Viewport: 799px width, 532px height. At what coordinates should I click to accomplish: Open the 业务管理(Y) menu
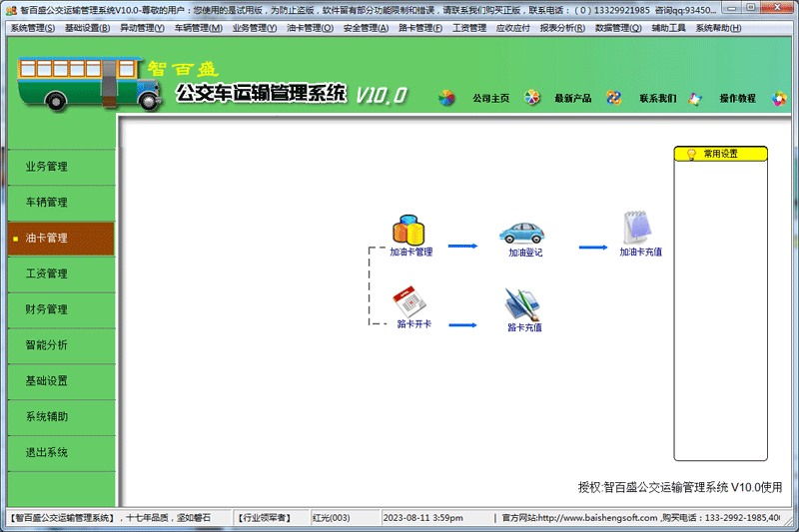(x=255, y=28)
